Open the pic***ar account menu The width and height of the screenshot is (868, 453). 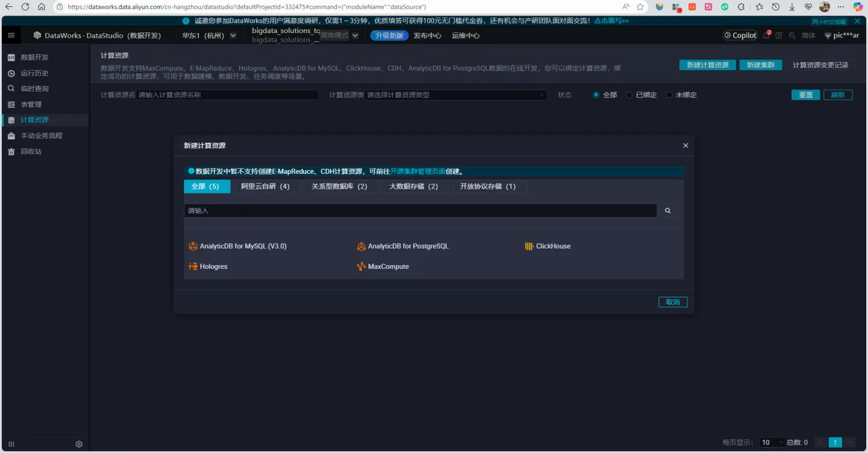841,35
